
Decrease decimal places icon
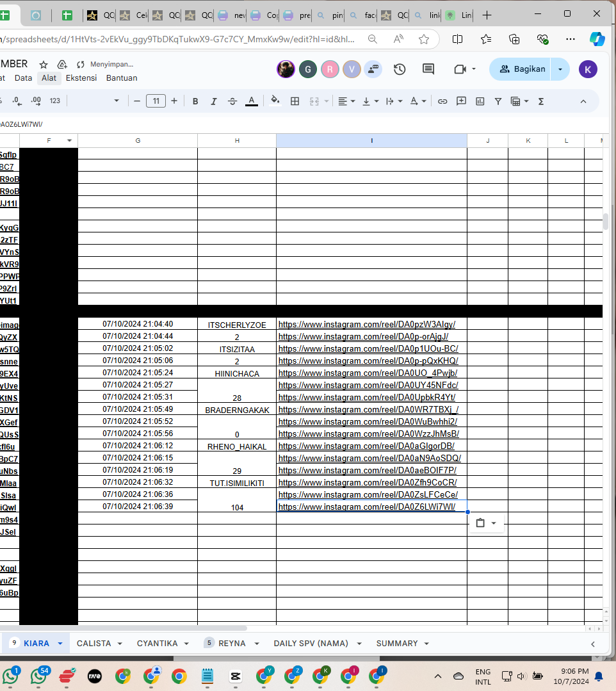pos(17,101)
